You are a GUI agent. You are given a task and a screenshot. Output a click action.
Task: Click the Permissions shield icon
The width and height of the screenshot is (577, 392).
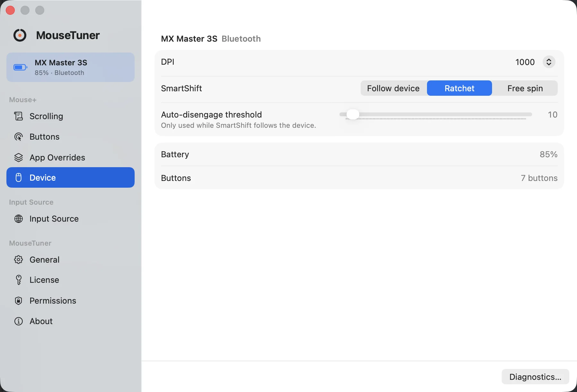[x=19, y=301]
